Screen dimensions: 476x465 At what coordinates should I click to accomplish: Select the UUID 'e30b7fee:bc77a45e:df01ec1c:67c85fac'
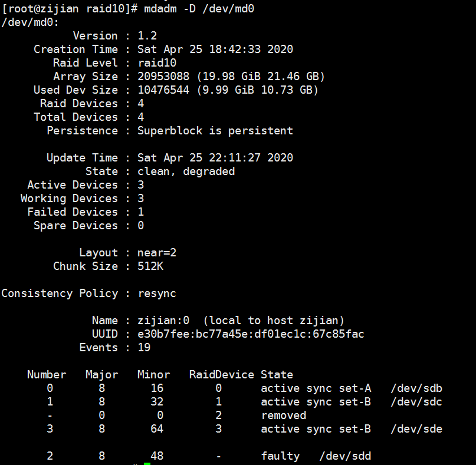tap(251, 334)
